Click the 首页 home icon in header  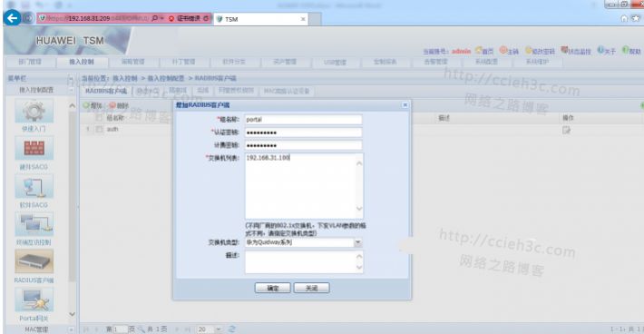click(x=479, y=50)
